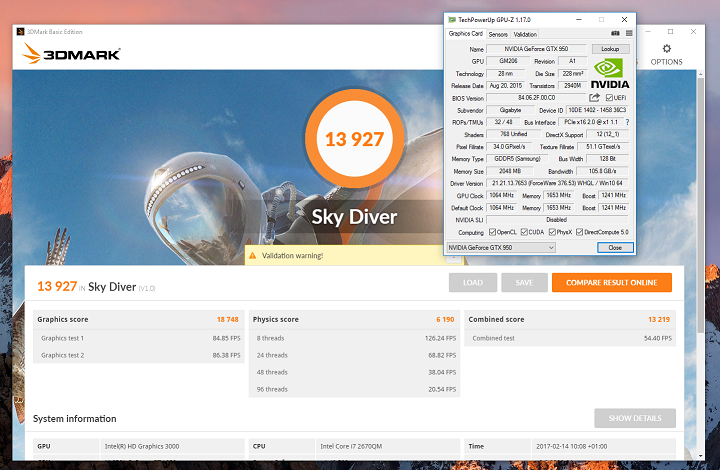Click the Time value 2017-02-14
Screen dimensions: 720x470
(572, 446)
